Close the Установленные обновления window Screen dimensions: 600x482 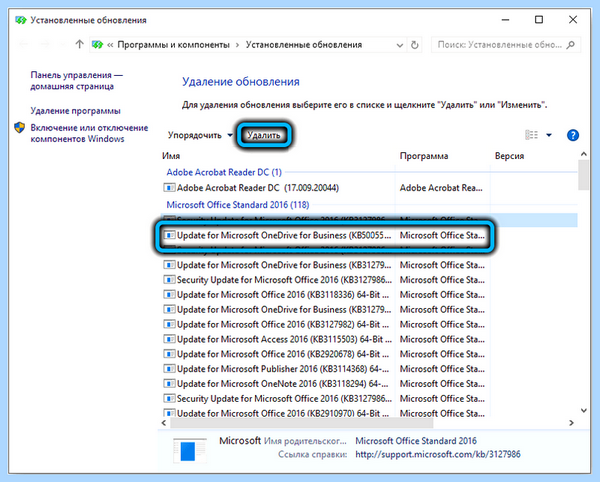573,20
